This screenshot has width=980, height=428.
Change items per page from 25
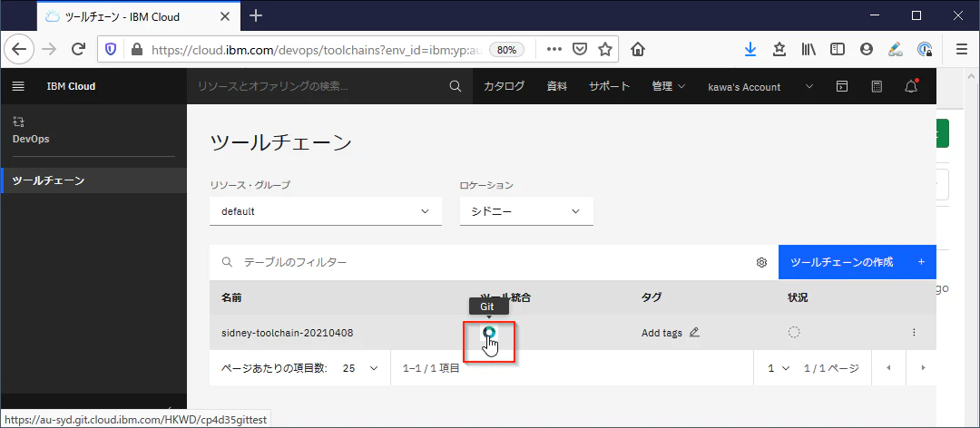360,368
